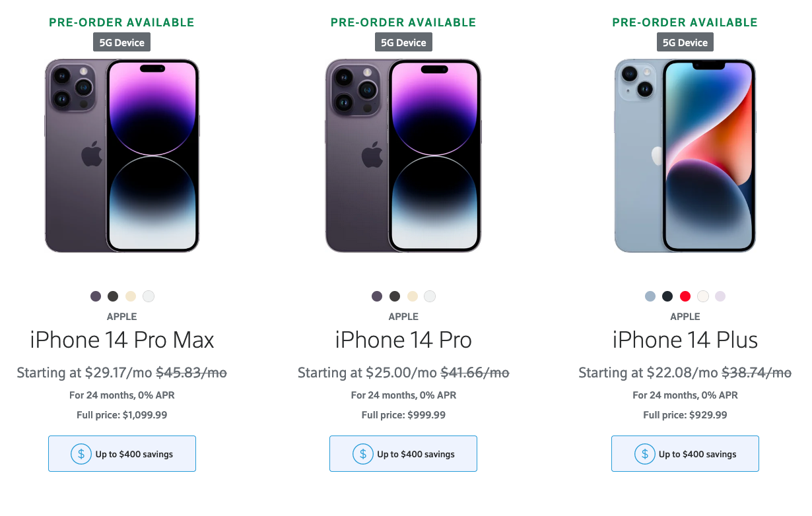Viewport: 812px width, 516px height.
Task: Pick blue color swatch for iPhone 14 Plus
Action: 650,296
